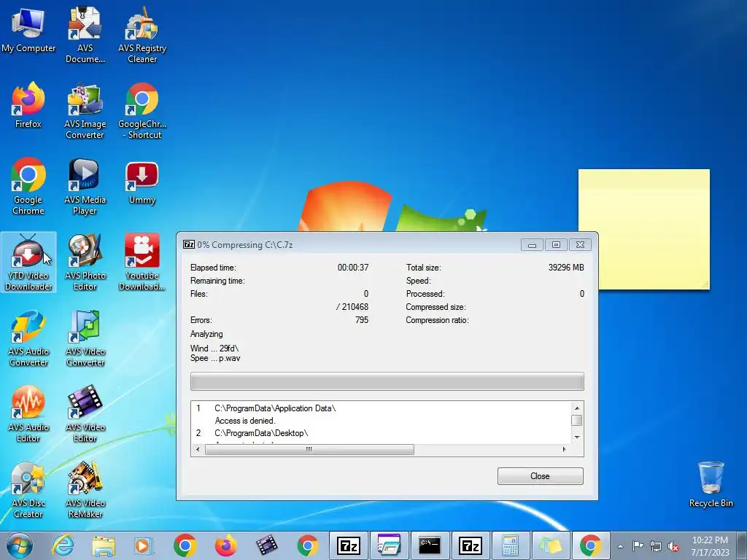Image resolution: width=747 pixels, height=560 pixels.
Task: Select the YTD Video Downloader icon
Action: (x=28, y=262)
